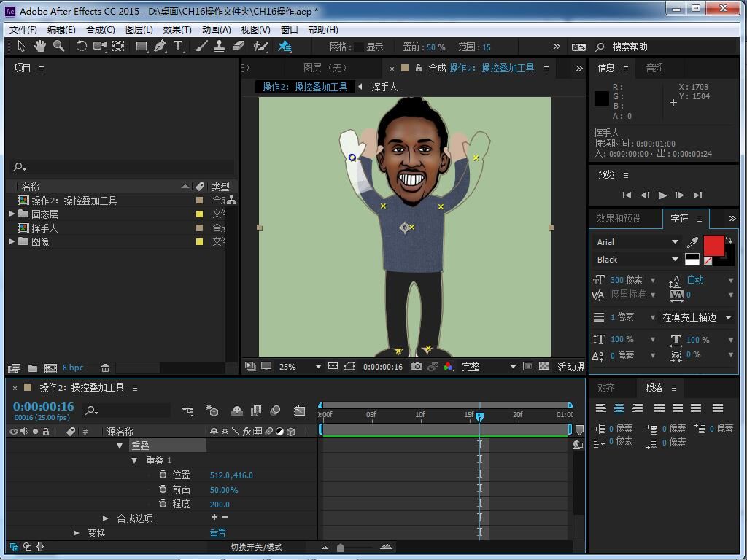This screenshot has width=747, height=560.
Task: Select the Hand tool
Action: pyautogui.click(x=39, y=46)
